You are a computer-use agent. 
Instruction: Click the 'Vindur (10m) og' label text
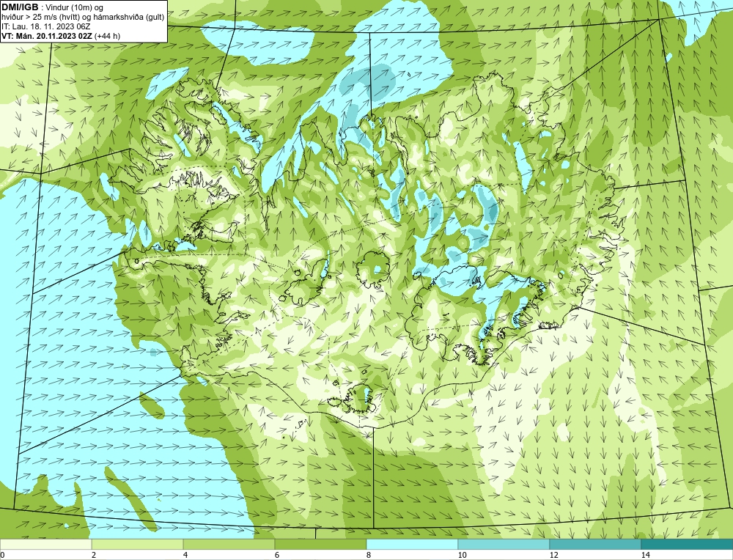pos(75,8)
